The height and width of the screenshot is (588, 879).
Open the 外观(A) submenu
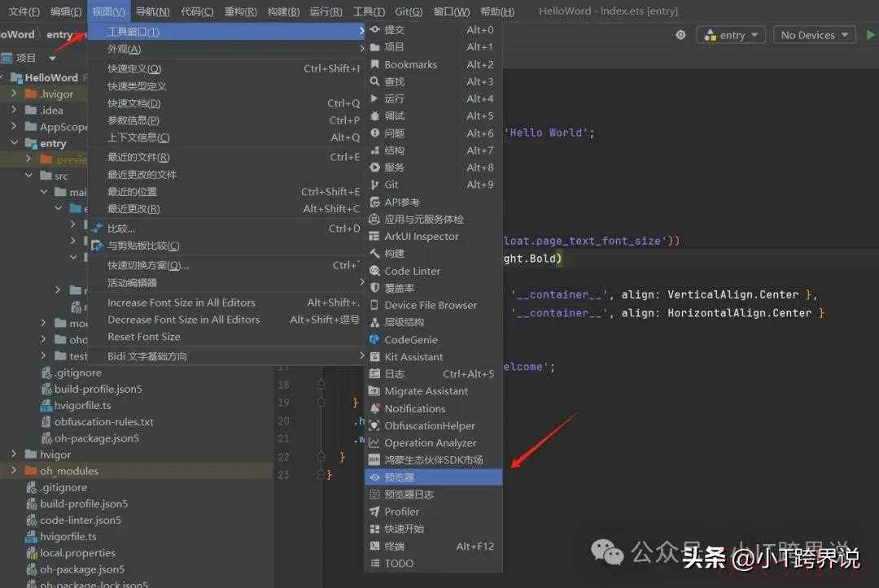point(226,50)
